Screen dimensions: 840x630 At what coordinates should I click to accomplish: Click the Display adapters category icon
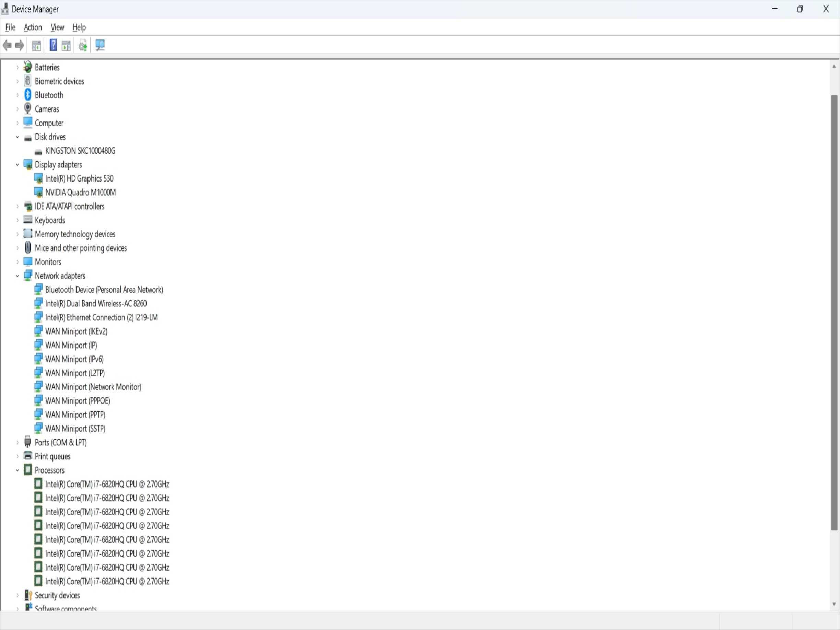[28, 164]
